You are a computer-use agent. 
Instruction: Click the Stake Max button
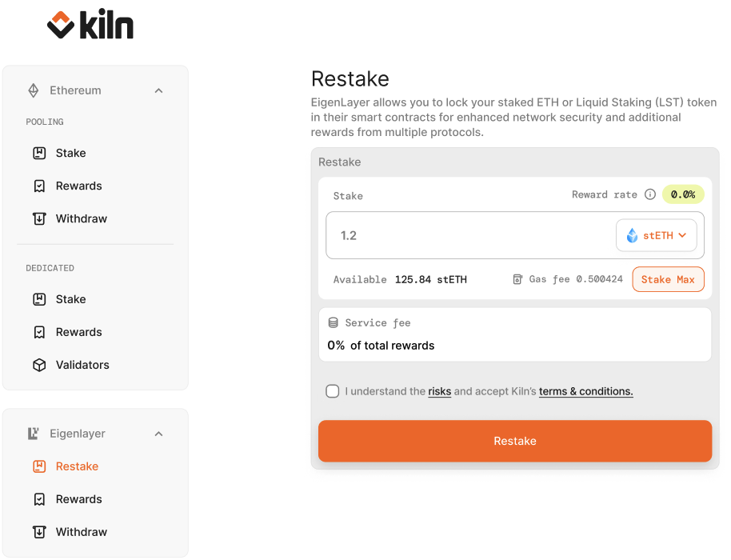668,279
